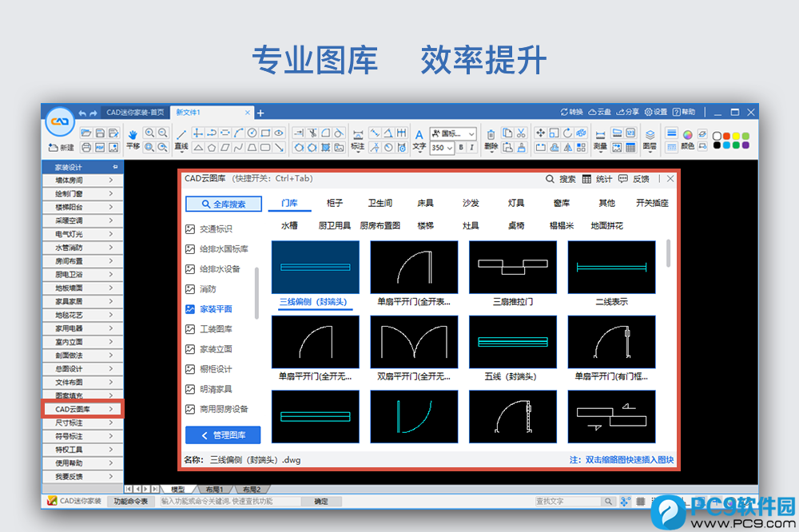Pick the red color swatch
799x532 pixels.
(726, 136)
